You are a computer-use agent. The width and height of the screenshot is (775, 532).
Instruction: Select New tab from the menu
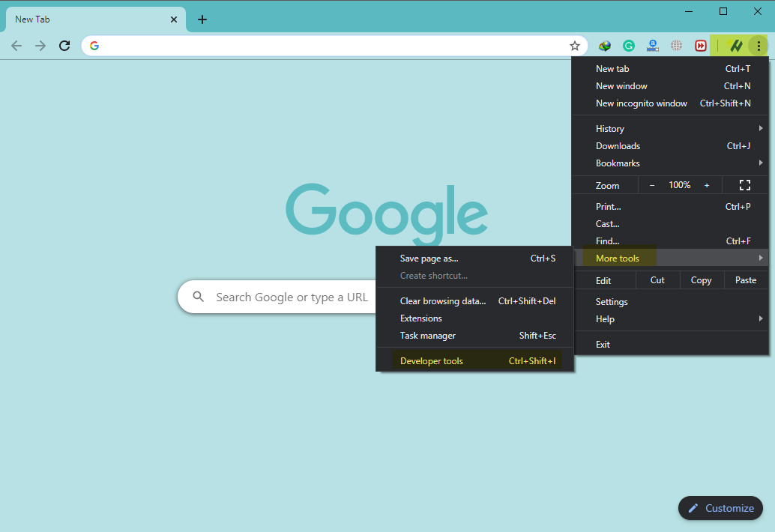click(670, 69)
